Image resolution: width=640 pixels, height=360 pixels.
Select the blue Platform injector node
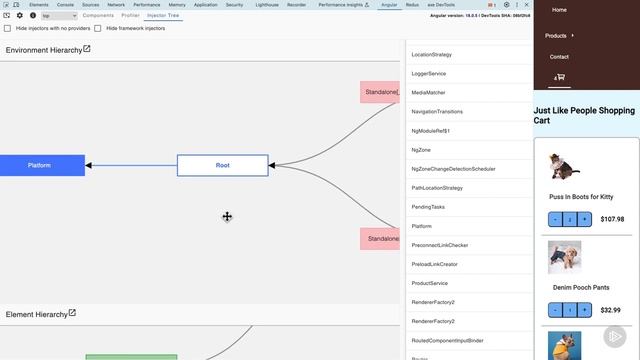pyautogui.click(x=42, y=165)
